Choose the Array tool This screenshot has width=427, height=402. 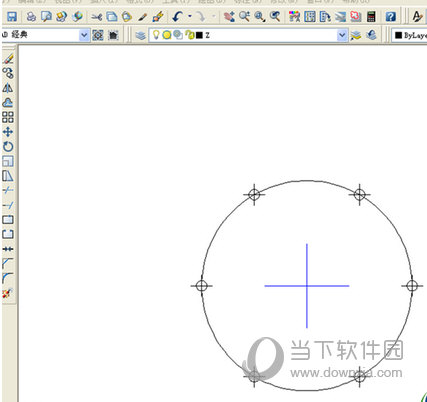(8, 117)
